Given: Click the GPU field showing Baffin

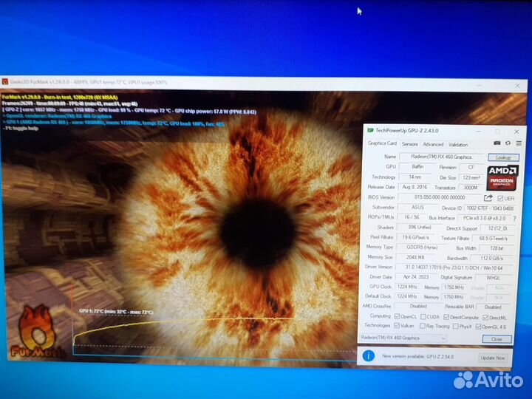Looking at the screenshot, I should 417,166.
